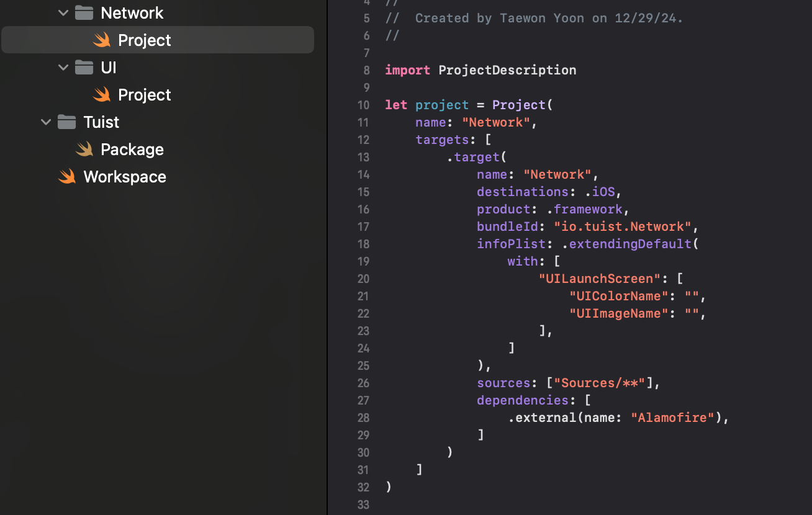This screenshot has height=515, width=812.
Task: Click the ".external" call
Action: [x=542, y=418]
